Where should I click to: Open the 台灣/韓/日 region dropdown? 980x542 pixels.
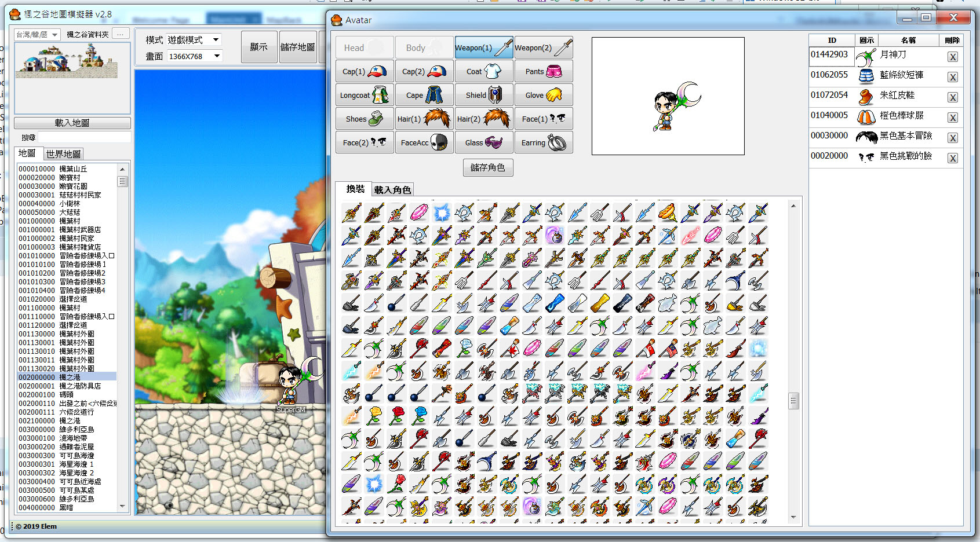tap(37, 35)
